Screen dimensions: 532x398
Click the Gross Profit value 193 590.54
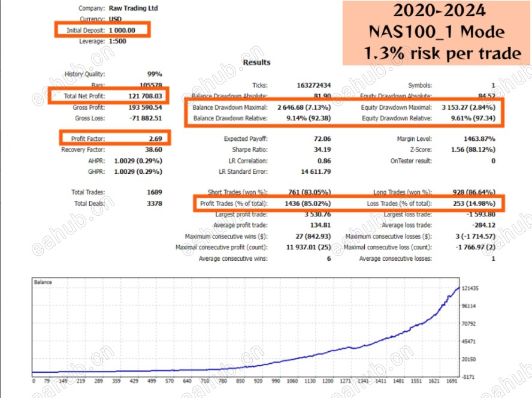pyautogui.click(x=145, y=107)
